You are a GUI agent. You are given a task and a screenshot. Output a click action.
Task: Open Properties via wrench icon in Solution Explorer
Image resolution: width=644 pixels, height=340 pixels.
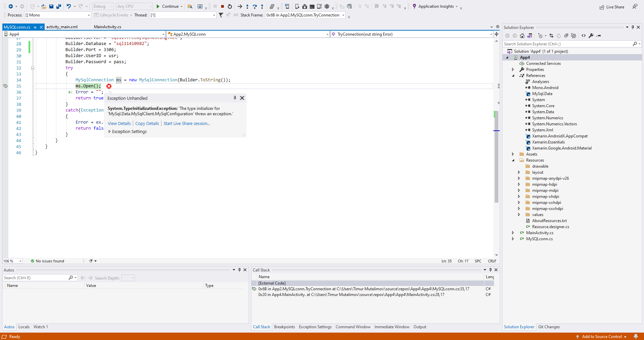click(x=591, y=36)
